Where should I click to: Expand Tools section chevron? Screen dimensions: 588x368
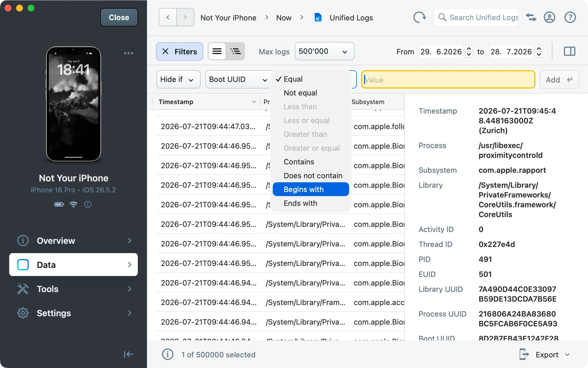coord(130,289)
